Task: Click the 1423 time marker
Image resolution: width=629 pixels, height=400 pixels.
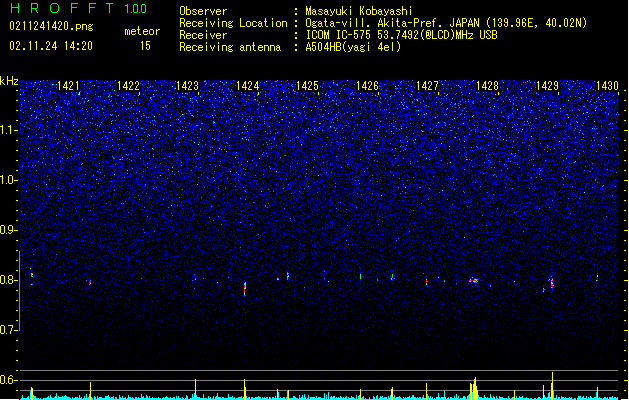Action: pos(188,86)
